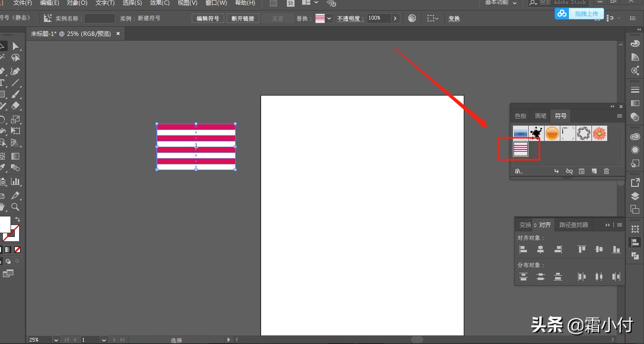Image resolution: width=644 pixels, height=344 pixels.
Task: Open Layers panel from right dock
Action: 635,196
